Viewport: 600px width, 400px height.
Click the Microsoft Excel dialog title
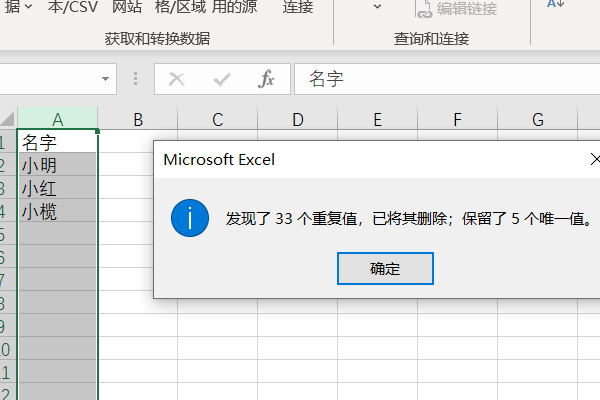219,160
